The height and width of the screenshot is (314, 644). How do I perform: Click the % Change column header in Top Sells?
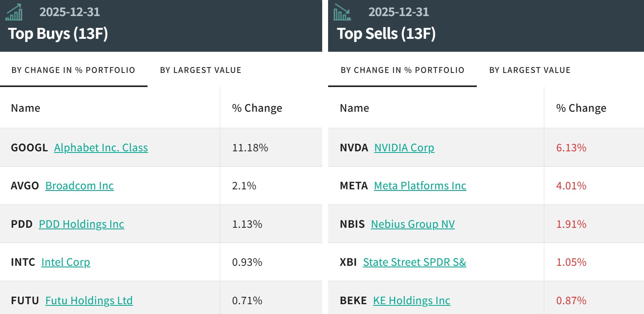pyautogui.click(x=581, y=108)
